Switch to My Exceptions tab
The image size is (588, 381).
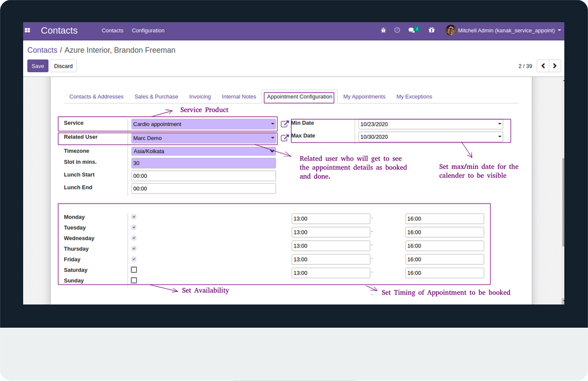[x=414, y=96]
